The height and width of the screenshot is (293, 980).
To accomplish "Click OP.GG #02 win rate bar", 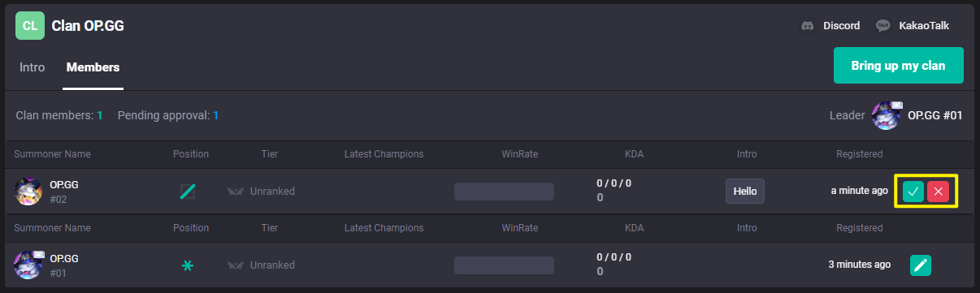I will pos(504,192).
